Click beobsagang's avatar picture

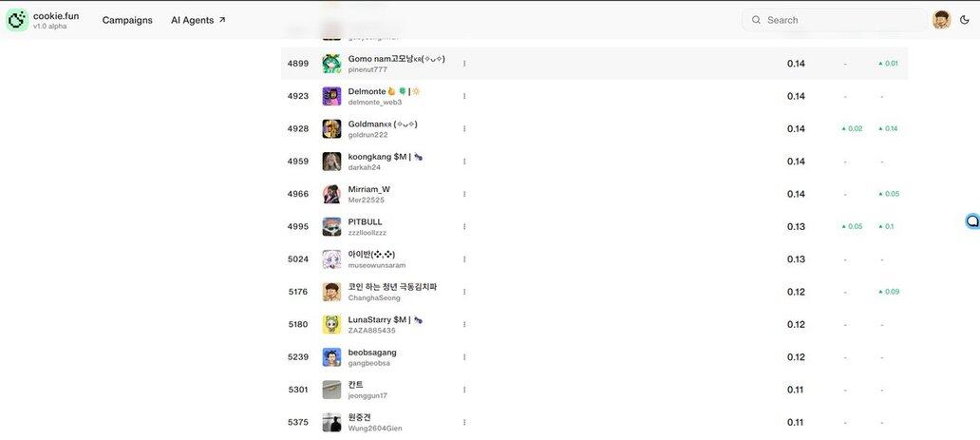point(331,357)
